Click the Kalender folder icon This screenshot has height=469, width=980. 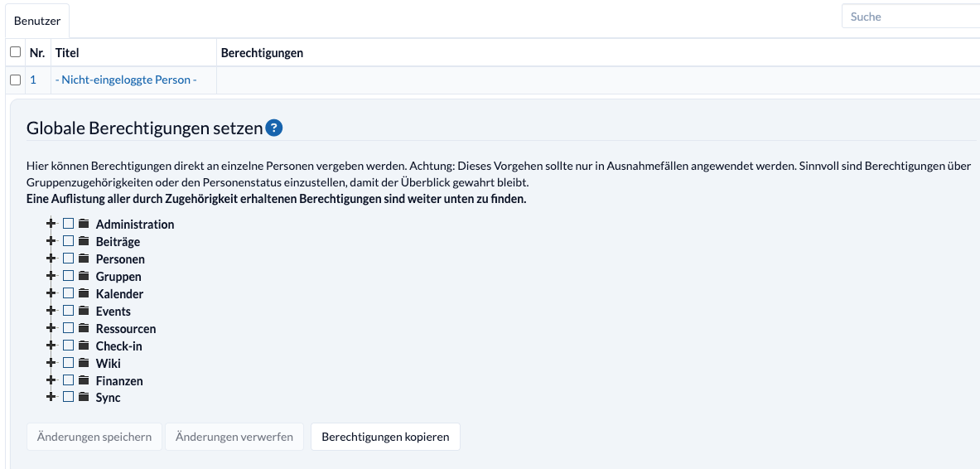pyautogui.click(x=84, y=293)
